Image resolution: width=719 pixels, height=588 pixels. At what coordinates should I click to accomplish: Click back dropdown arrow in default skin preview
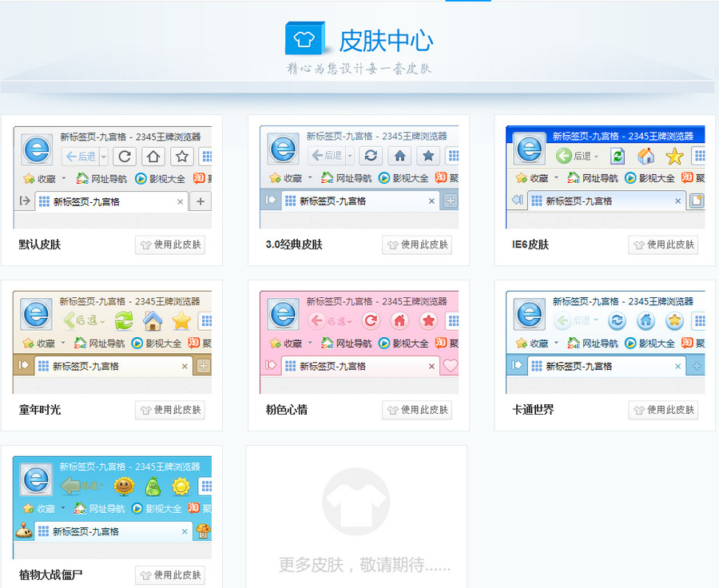tap(104, 157)
